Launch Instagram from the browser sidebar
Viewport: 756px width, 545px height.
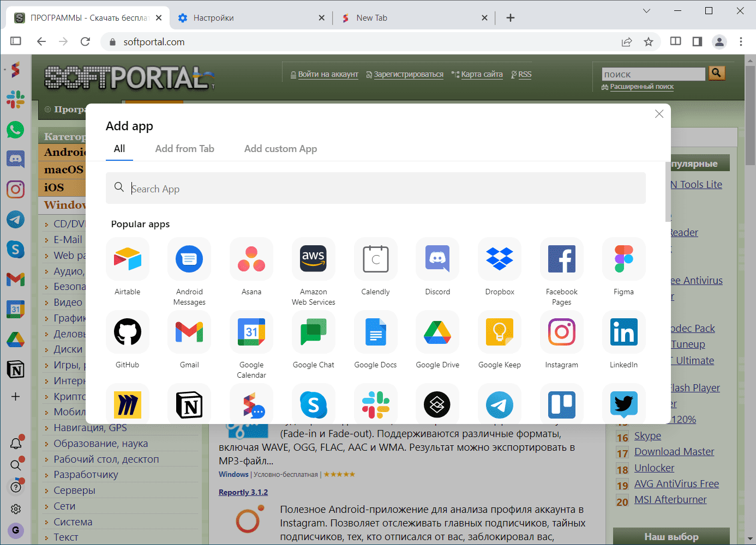[x=15, y=189]
